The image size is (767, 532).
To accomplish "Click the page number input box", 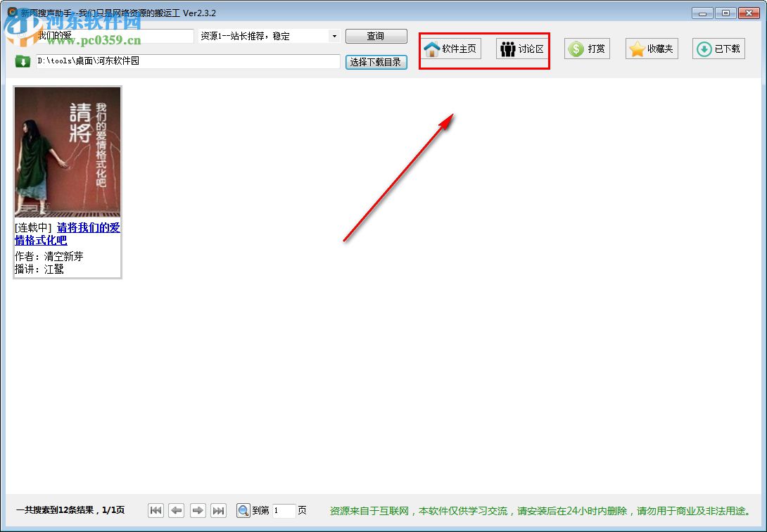I will 284,510.
